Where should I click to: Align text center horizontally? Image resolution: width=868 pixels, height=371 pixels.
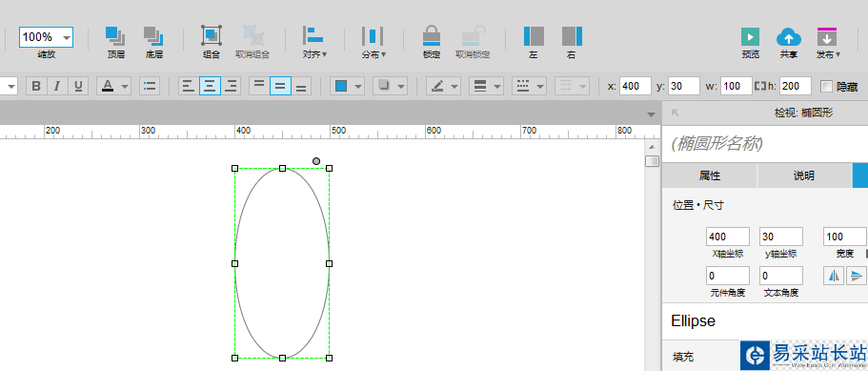point(210,86)
